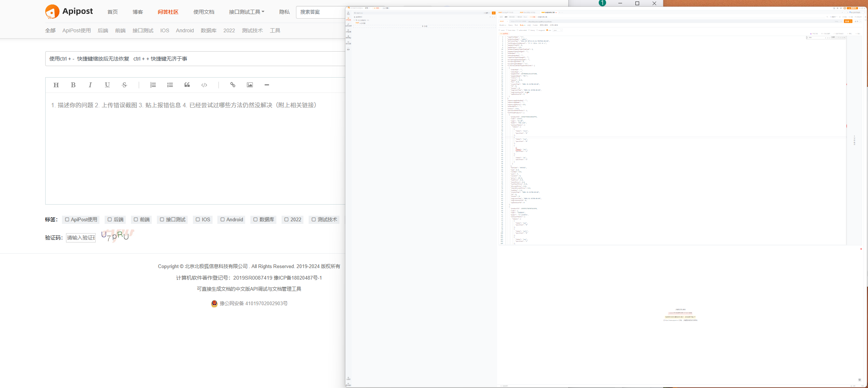Select the IOS category tab

click(x=165, y=30)
